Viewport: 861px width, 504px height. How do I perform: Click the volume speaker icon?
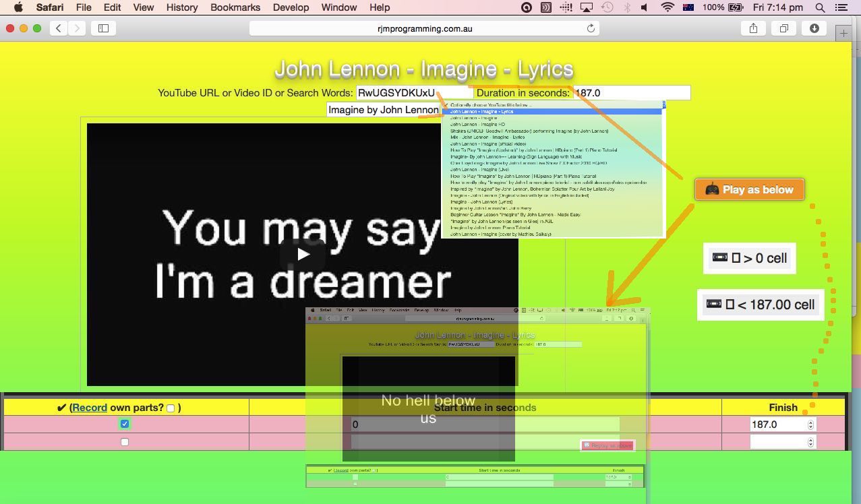pyautogui.click(x=645, y=7)
